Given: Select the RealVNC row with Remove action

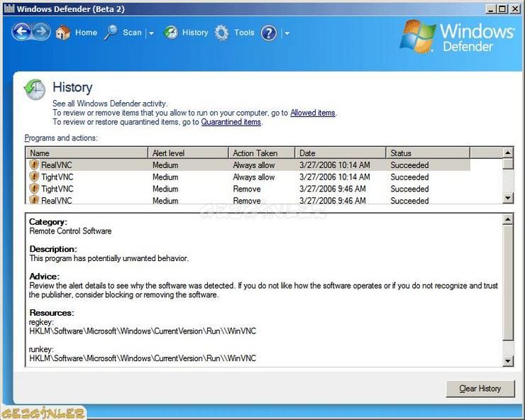Looking at the screenshot, I should pyautogui.click(x=248, y=199).
